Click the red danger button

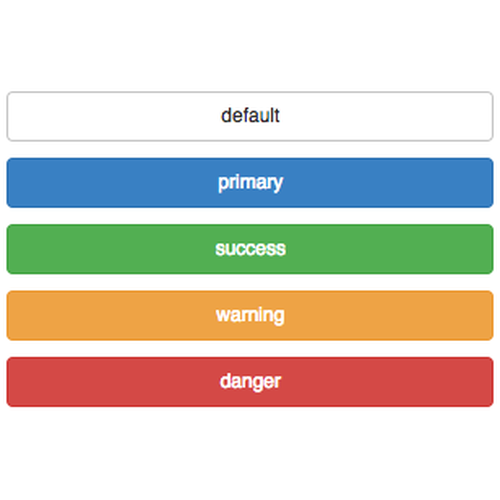250,382
